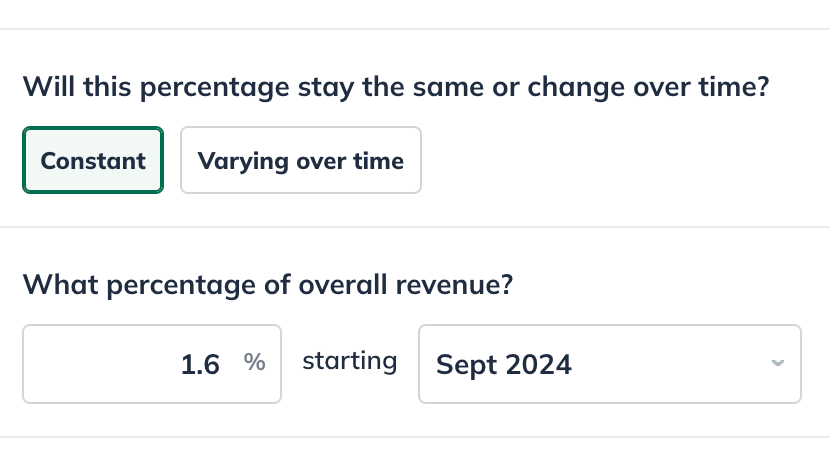Click the "1.6" value in percentage field
The width and height of the screenshot is (830, 454).
coord(200,364)
